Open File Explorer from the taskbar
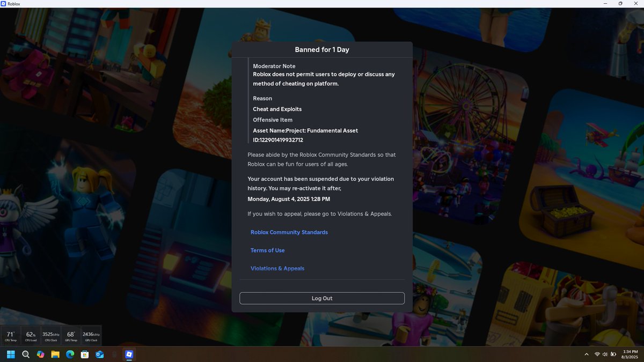The height and width of the screenshot is (362, 644). coord(55,354)
